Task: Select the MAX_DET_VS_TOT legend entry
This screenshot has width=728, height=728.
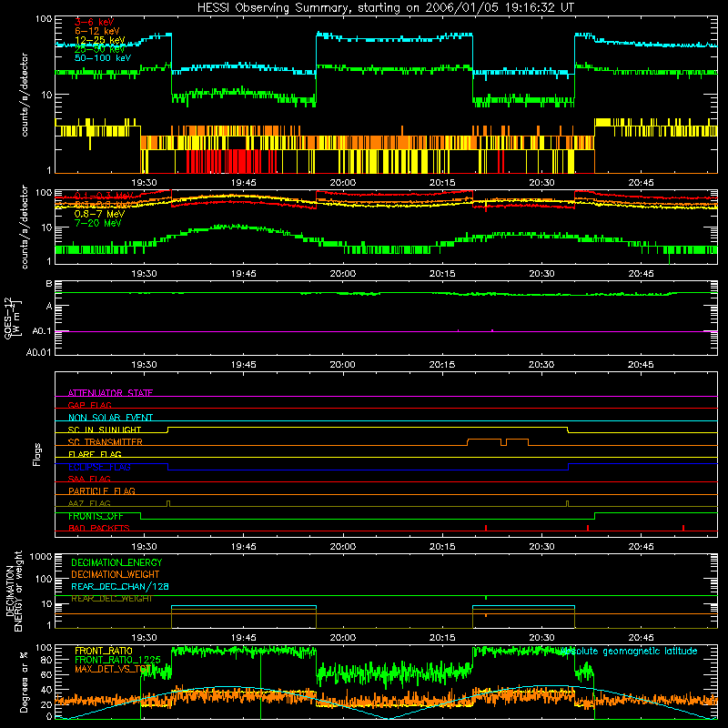Action: pyautogui.click(x=112, y=669)
